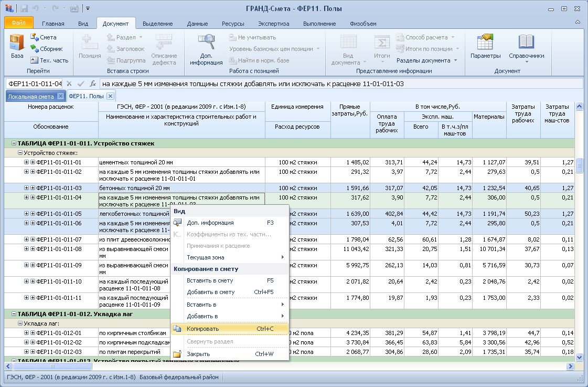Expand row ФЕР11-01-011-01
This screenshot has width=588, height=387.
27,162
